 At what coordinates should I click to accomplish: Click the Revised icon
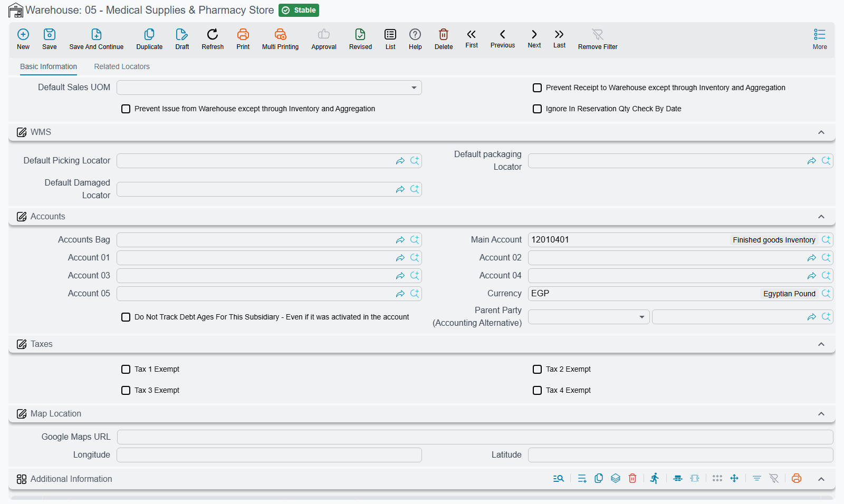360,35
